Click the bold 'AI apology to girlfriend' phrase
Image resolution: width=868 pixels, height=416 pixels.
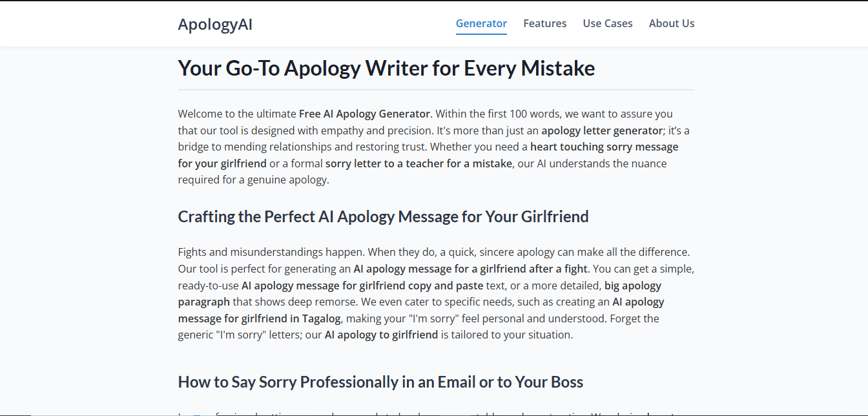coord(381,335)
